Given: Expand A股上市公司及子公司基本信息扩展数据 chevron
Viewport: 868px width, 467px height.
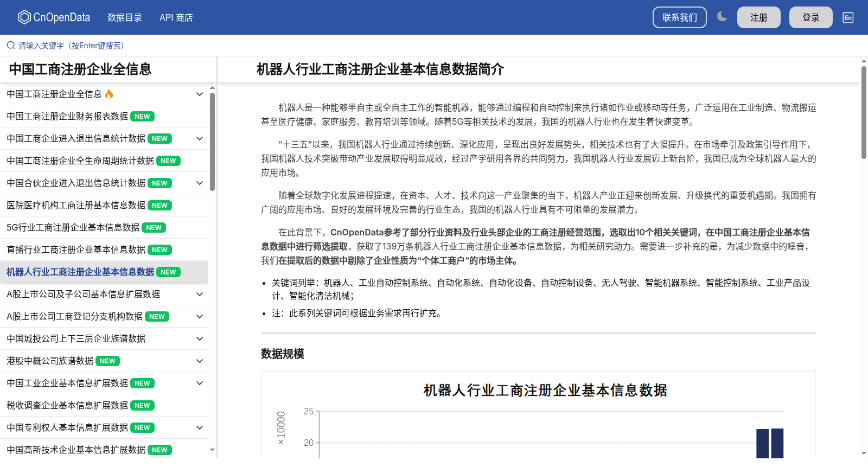Looking at the screenshot, I should 200,294.
